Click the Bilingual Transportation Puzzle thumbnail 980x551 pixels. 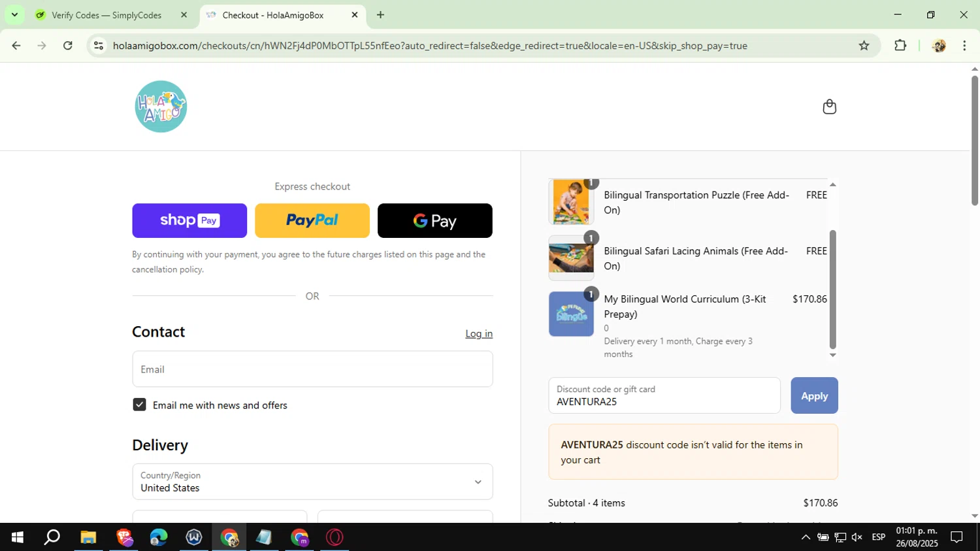tap(571, 201)
